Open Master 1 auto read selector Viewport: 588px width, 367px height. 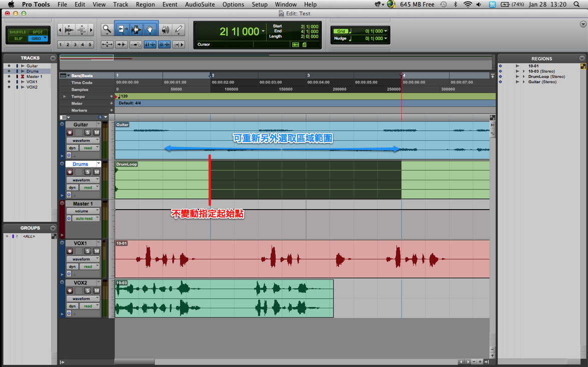tap(86, 218)
